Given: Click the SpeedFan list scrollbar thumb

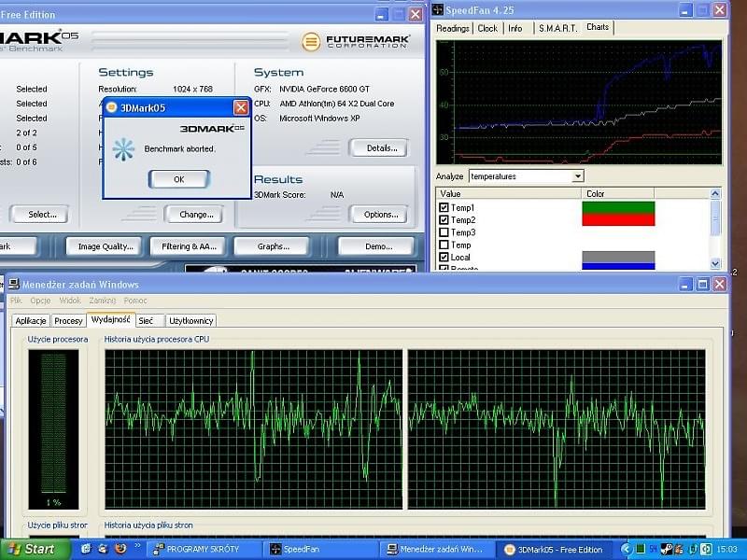Looking at the screenshot, I should 715,217.
